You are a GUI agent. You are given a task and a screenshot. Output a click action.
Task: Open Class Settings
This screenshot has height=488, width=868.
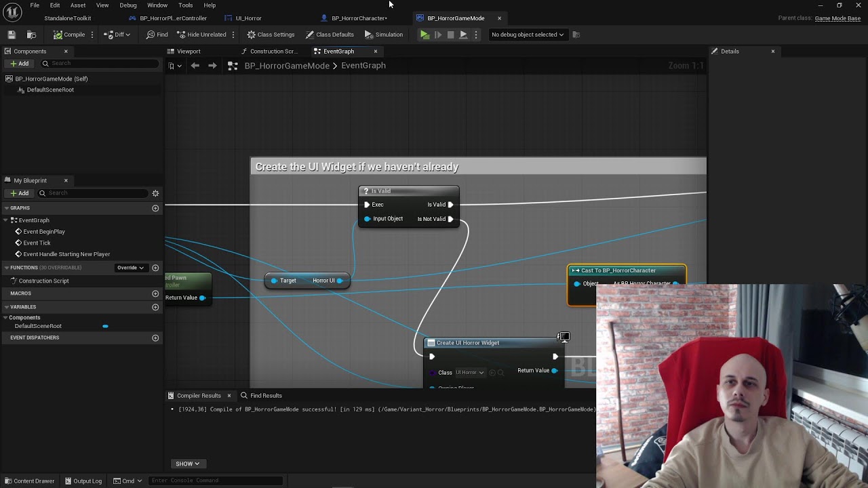[271, 35]
